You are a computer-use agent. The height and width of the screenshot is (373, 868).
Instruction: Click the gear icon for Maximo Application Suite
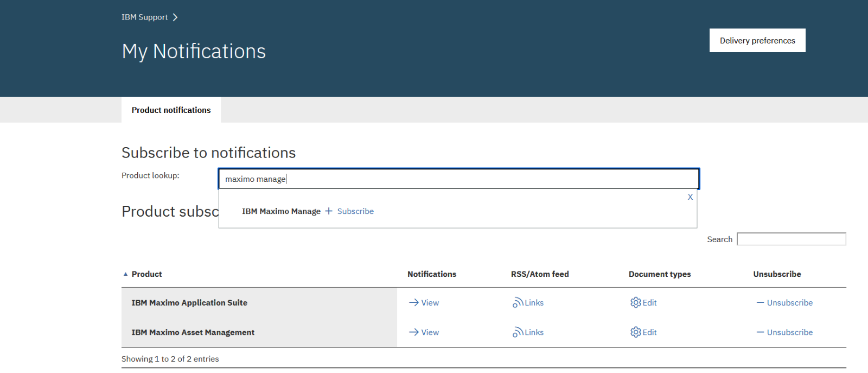636,302
